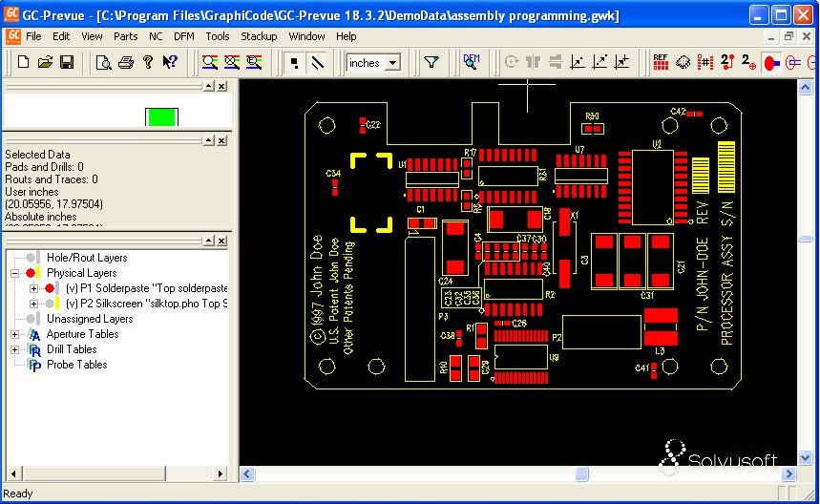This screenshot has width=820, height=504.
Task: Click the grayed rotate component icon
Action: [511, 62]
